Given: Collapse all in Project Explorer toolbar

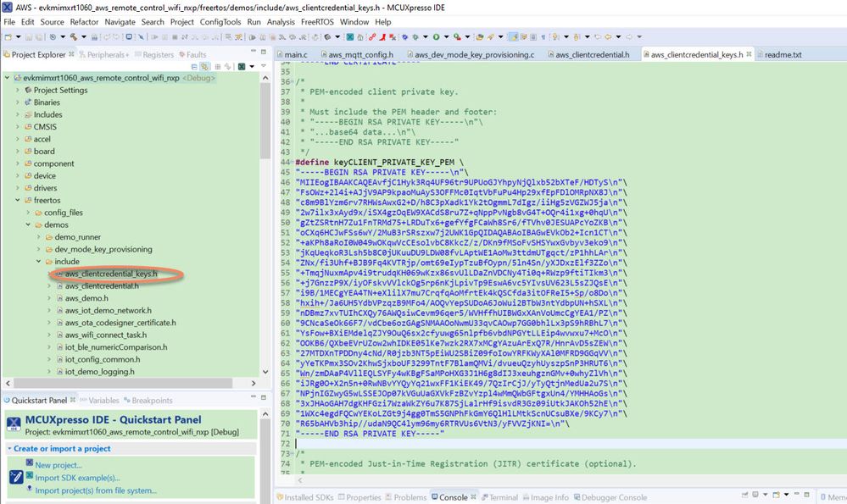Looking at the screenshot, I should click(x=195, y=66).
